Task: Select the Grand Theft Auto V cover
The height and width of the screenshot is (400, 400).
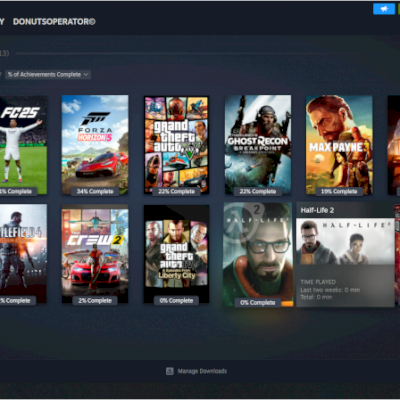Action: [176, 145]
